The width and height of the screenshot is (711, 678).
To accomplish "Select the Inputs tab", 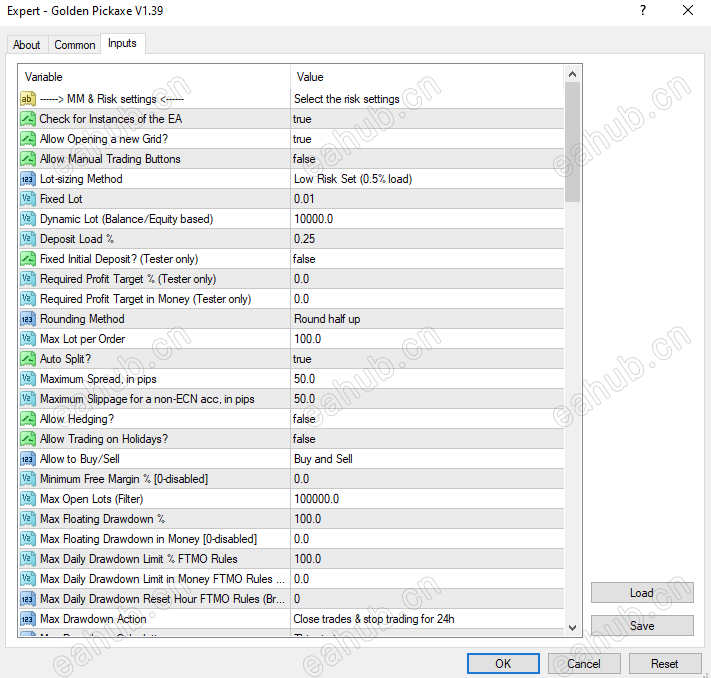I will click(x=122, y=44).
